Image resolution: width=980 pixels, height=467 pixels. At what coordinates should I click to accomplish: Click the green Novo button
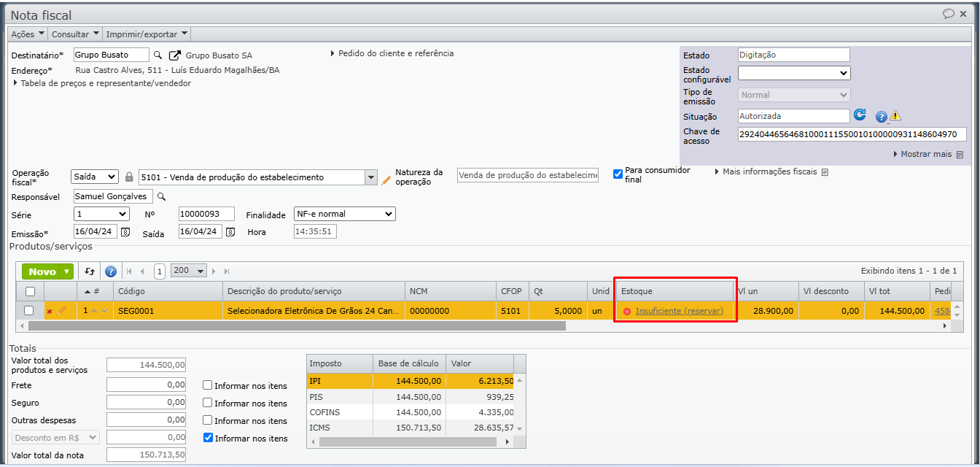point(47,271)
